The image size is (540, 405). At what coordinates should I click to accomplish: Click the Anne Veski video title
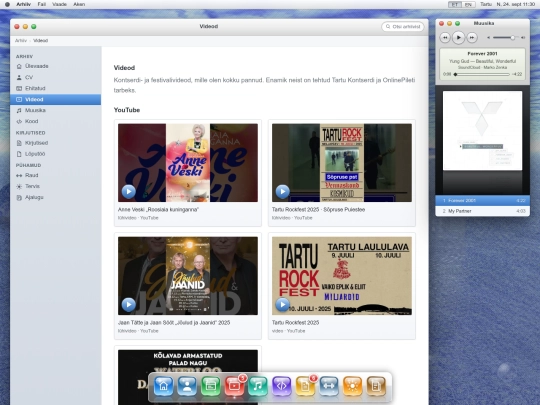158,209
